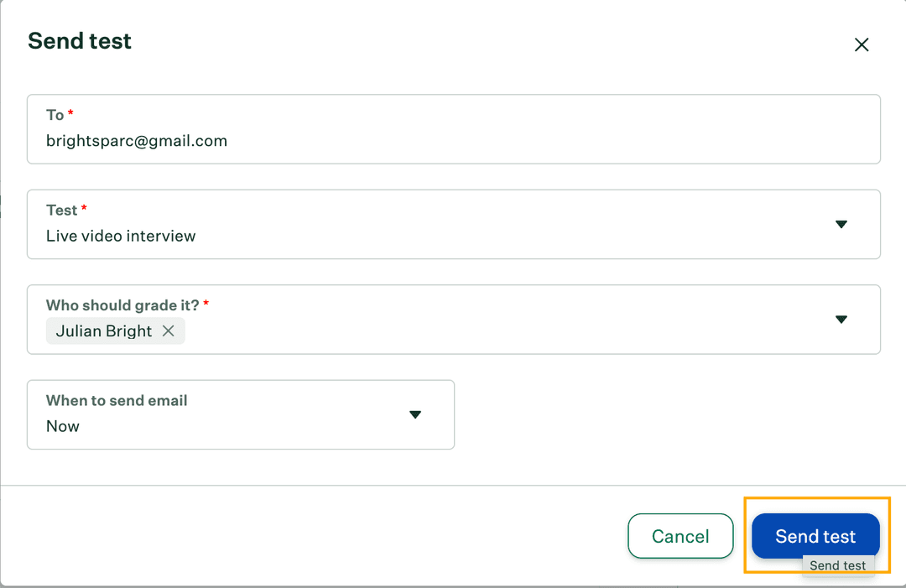The width and height of the screenshot is (906, 588).
Task: Click the Now send-time value
Action: click(63, 426)
